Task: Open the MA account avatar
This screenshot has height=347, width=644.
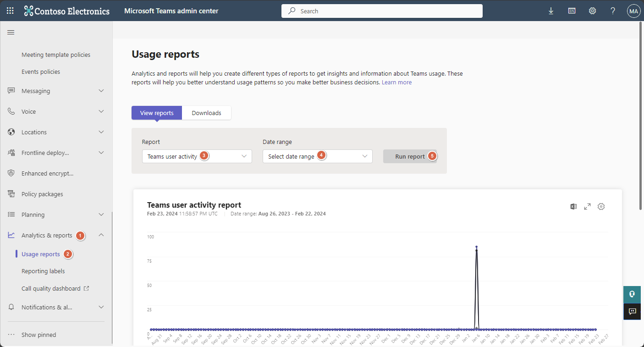Action: click(x=633, y=11)
